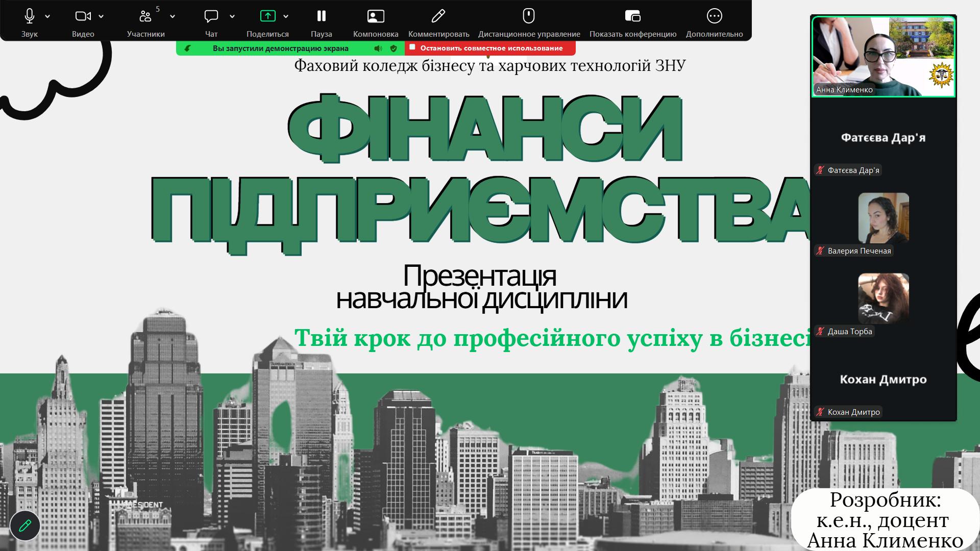The width and height of the screenshot is (980, 551).
Task: Toggle the Видео camera icon
Action: (x=83, y=16)
